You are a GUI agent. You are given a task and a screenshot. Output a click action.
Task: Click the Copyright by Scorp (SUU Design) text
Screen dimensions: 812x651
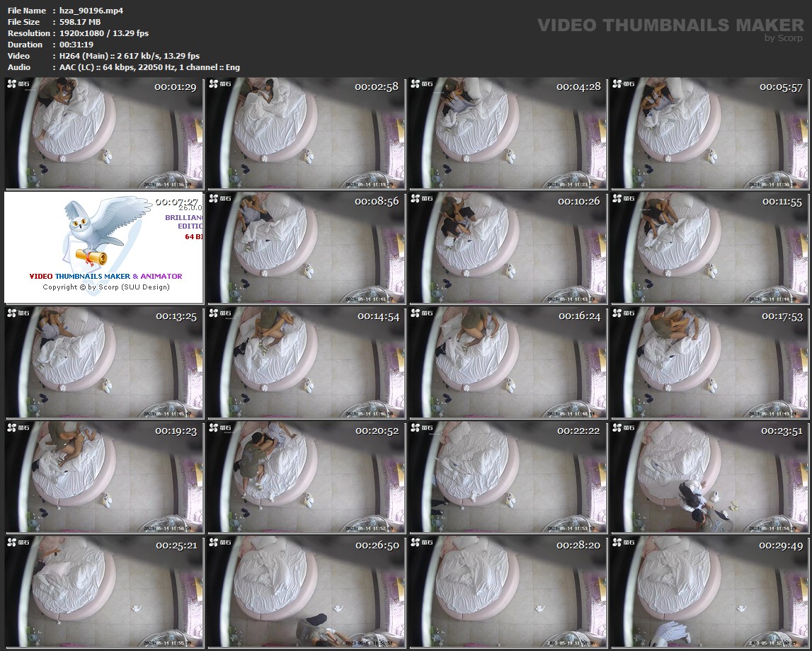[x=106, y=287]
